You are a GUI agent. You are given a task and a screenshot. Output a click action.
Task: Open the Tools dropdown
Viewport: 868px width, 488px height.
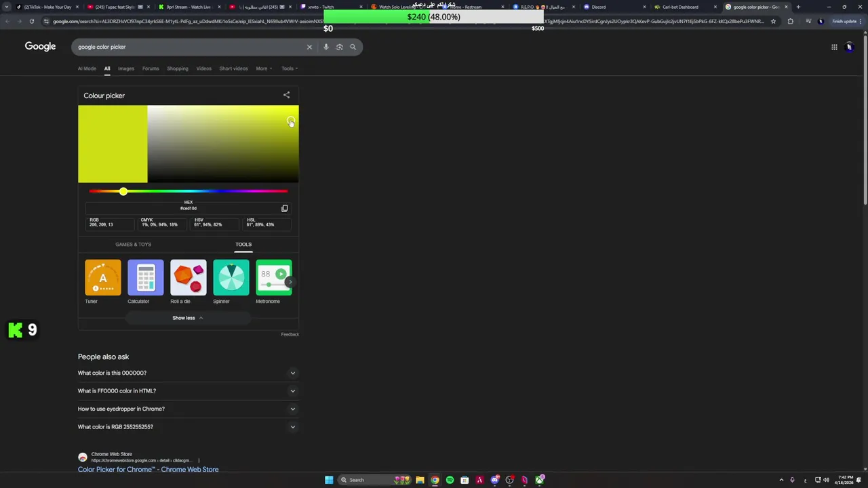coord(290,68)
